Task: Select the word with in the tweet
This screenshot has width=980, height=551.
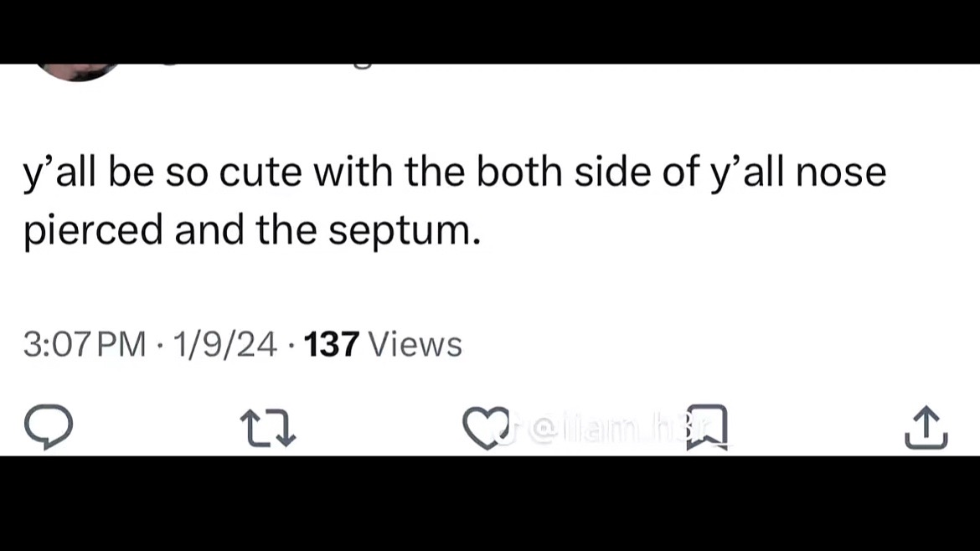Action: pyautogui.click(x=353, y=172)
